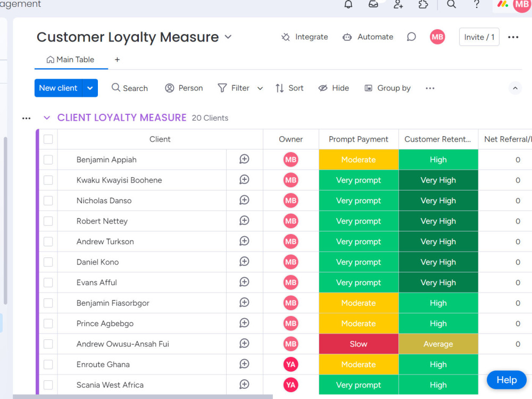
Task: Open the blue Help button
Action: pyautogui.click(x=506, y=380)
